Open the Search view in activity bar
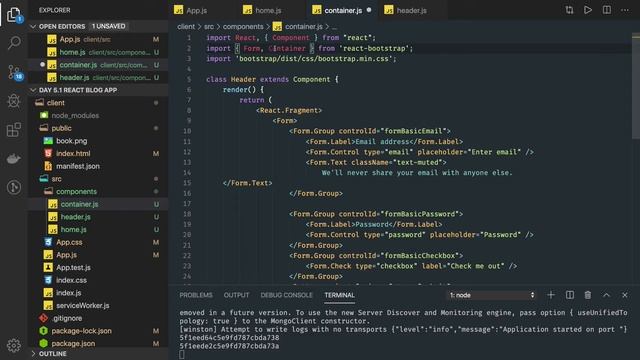Viewport: 640px width, 360px height. [14, 42]
